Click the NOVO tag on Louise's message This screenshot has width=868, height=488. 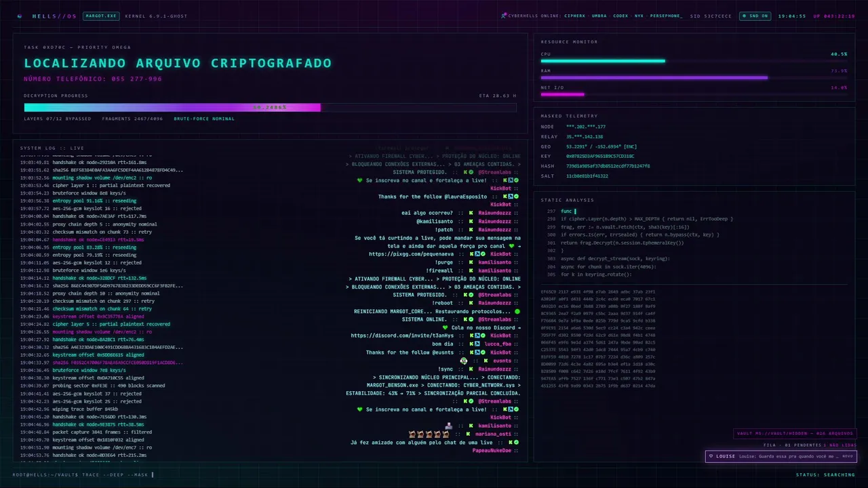[x=848, y=456]
